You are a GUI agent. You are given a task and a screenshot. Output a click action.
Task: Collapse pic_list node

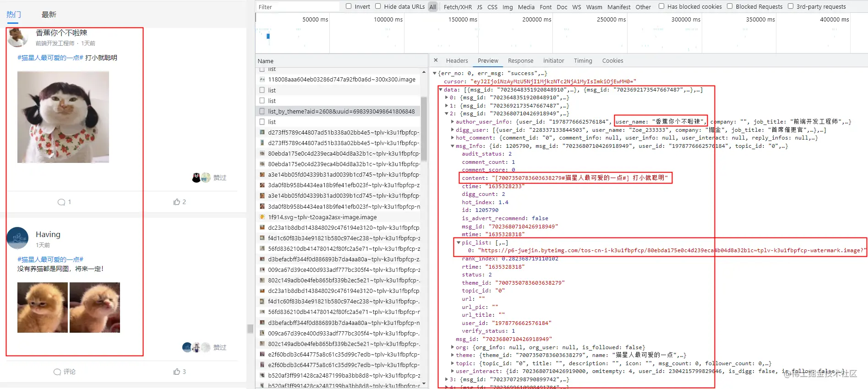459,243
